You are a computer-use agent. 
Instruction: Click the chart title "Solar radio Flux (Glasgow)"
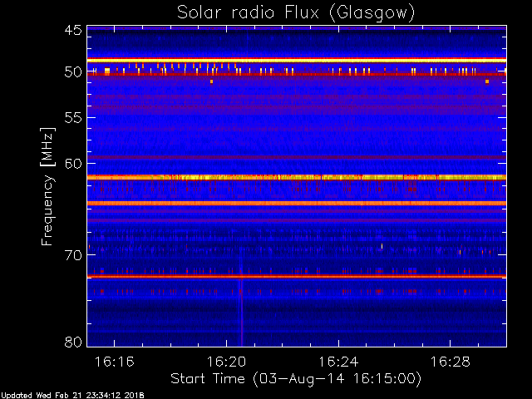tap(296, 13)
